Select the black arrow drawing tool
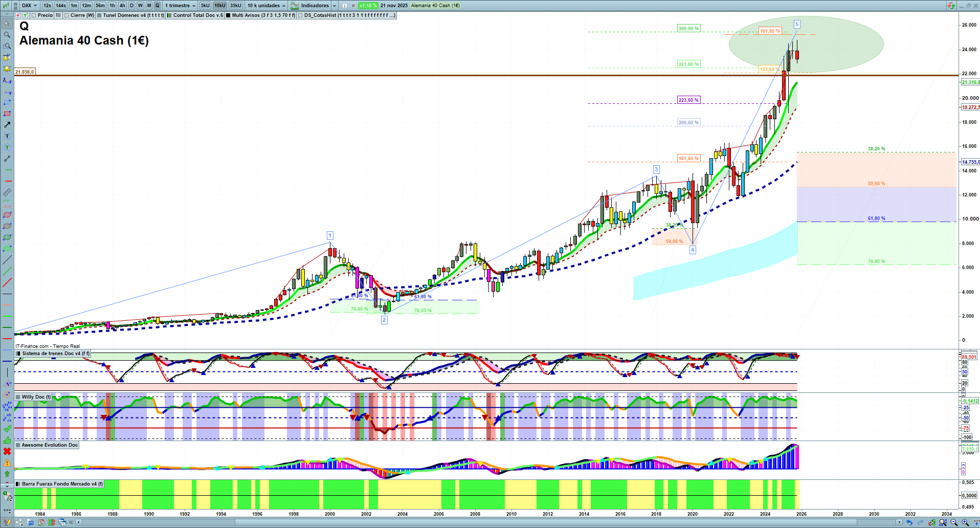This screenshot has width=980, height=528. (x=7, y=125)
